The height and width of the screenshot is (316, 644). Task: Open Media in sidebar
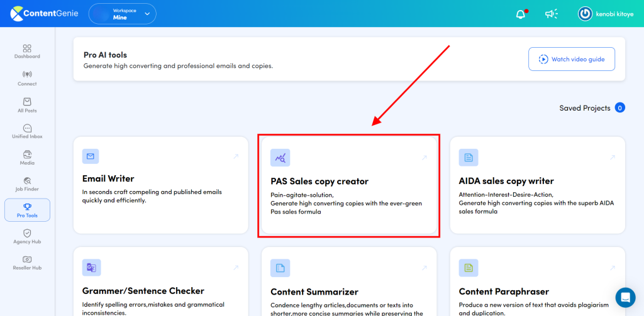[27, 158]
